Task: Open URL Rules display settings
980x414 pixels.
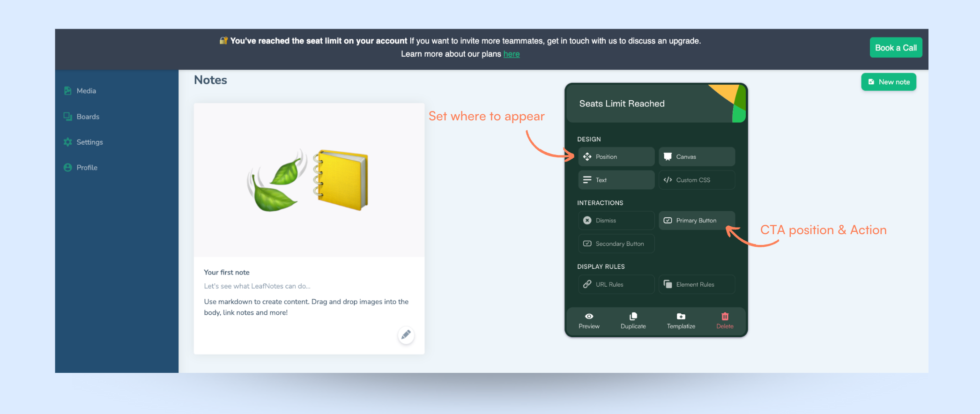Action: tap(616, 284)
